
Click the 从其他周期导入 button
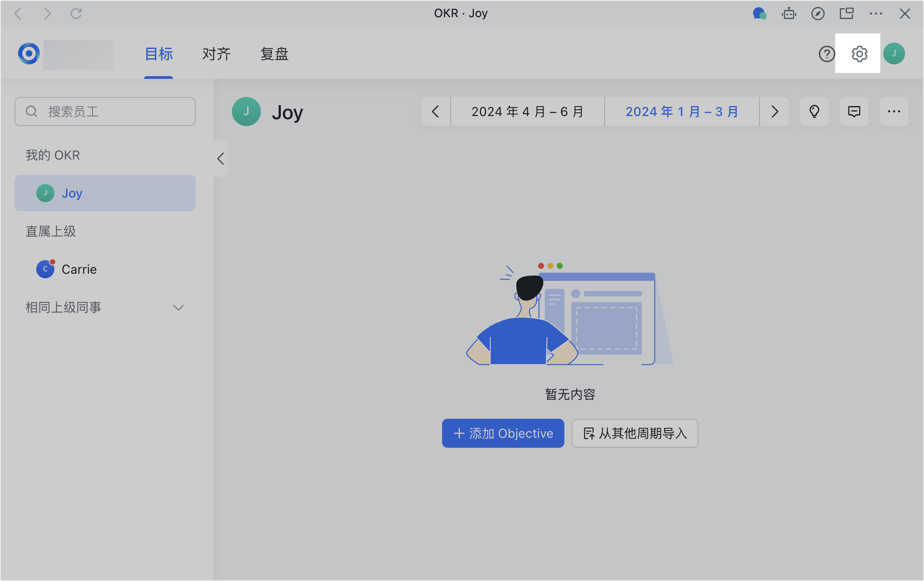pyautogui.click(x=635, y=433)
